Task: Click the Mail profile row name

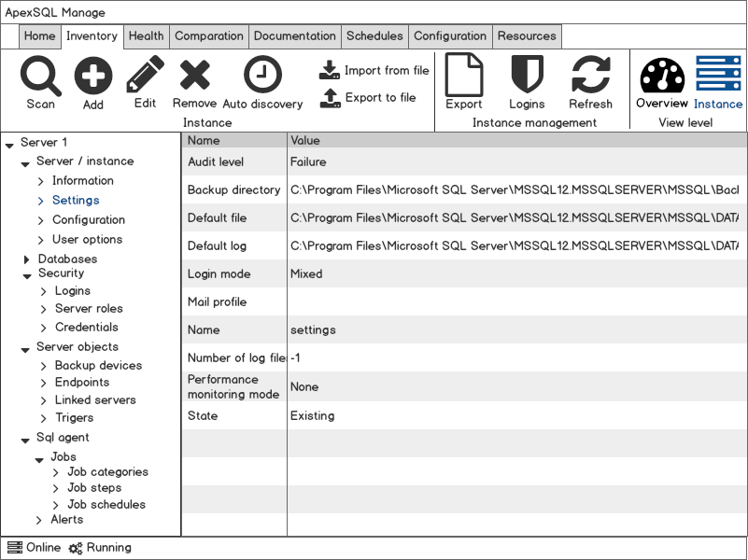Action: [x=217, y=302]
